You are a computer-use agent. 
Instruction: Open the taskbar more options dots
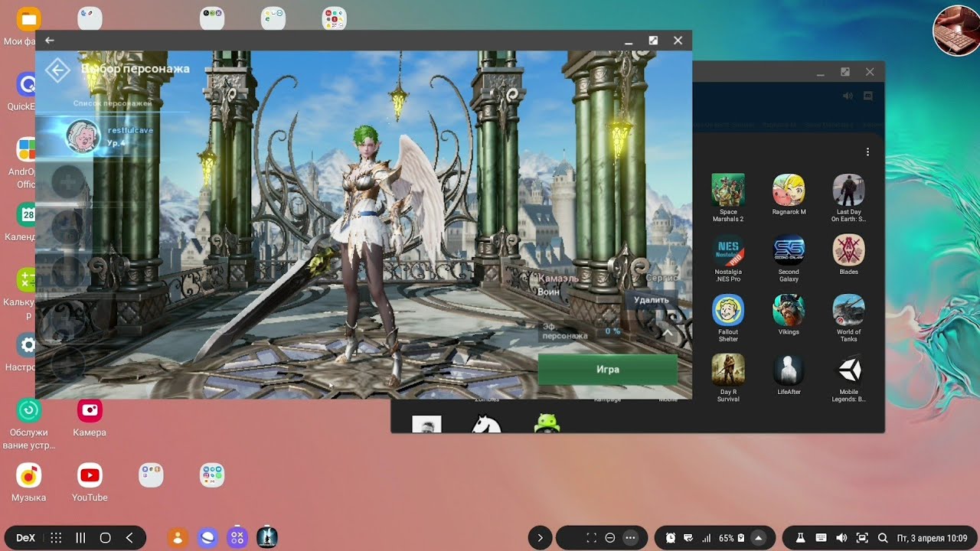tap(631, 538)
